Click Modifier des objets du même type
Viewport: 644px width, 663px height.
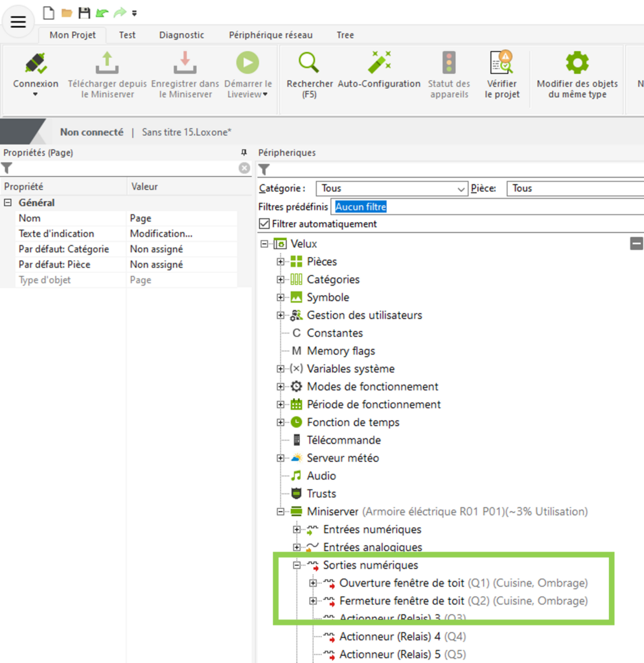(x=577, y=63)
